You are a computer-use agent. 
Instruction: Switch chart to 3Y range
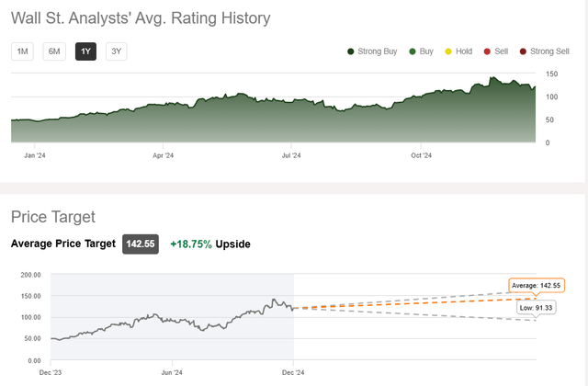coord(116,51)
